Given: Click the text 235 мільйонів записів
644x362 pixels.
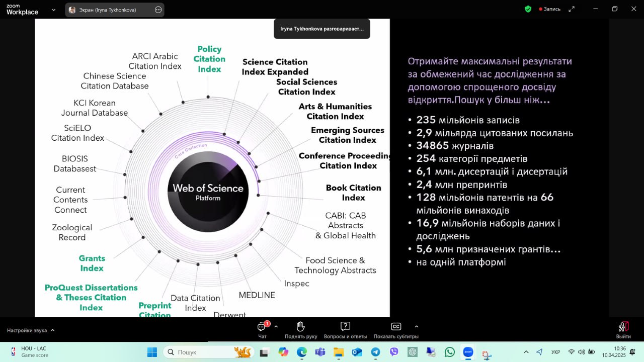Looking at the screenshot, I should click(x=468, y=120).
